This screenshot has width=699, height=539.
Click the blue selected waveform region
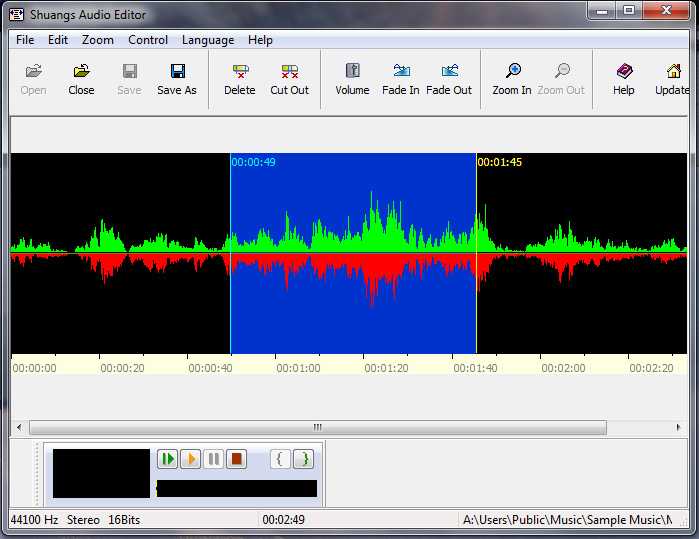(x=354, y=253)
